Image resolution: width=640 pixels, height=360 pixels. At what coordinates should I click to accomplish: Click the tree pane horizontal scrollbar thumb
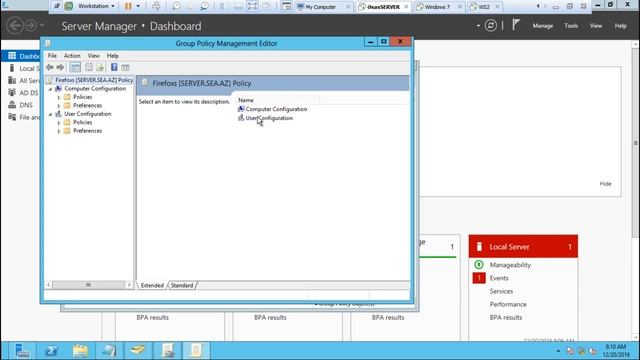point(88,284)
